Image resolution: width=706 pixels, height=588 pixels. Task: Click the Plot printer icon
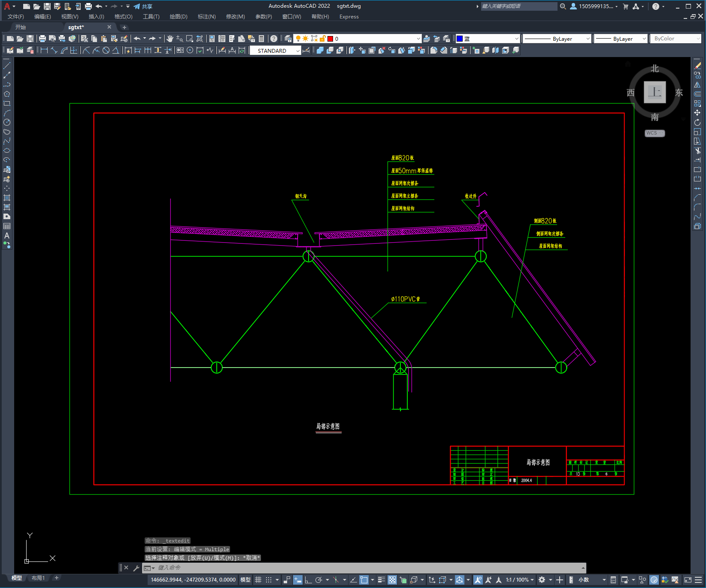tap(42, 39)
